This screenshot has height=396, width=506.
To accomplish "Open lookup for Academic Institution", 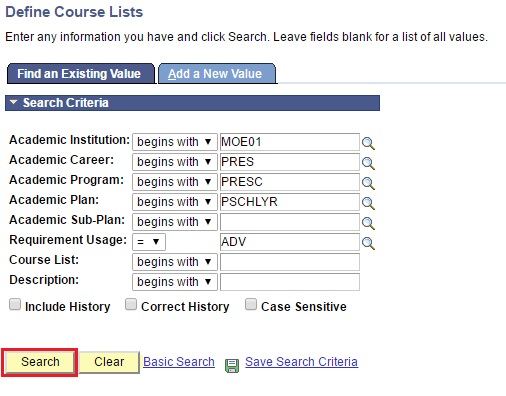I will [368, 143].
